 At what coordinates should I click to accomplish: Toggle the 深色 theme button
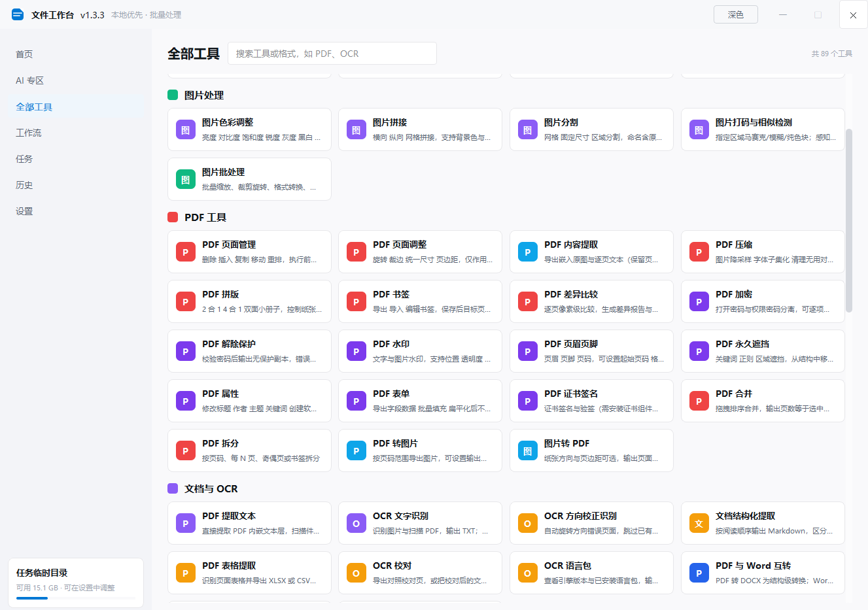pyautogui.click(x=736, y=14)
